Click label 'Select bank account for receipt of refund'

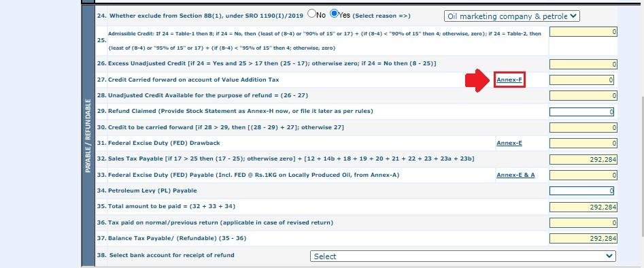click(171, 255)
